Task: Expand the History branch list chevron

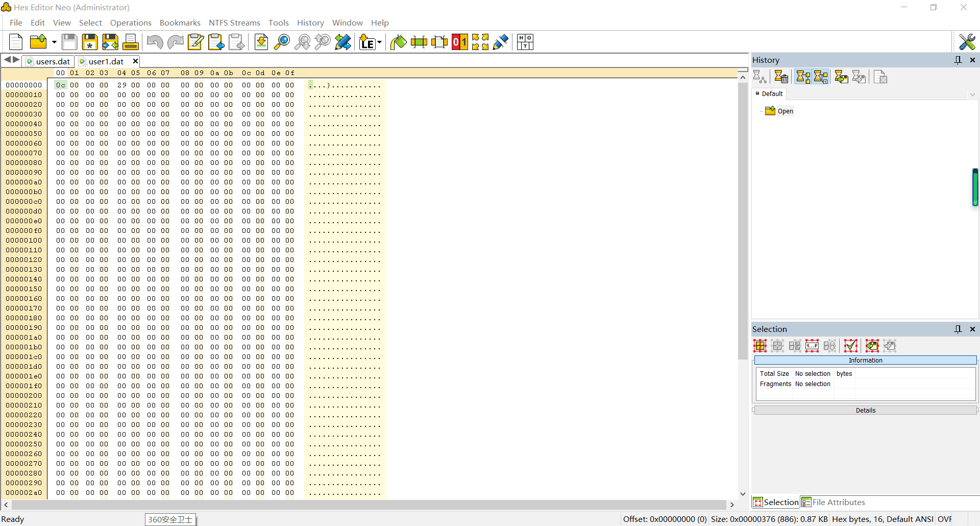Action: point(972,94)
